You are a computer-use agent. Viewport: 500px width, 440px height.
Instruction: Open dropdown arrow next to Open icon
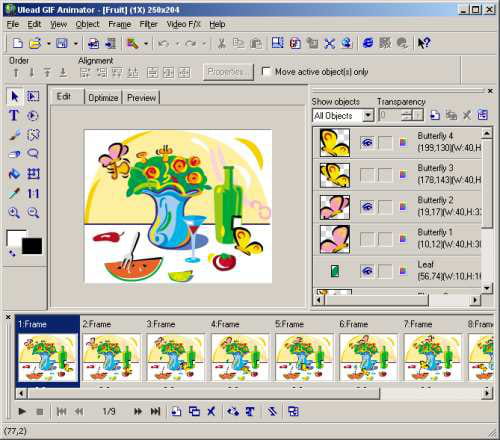(x=48, y=44)
